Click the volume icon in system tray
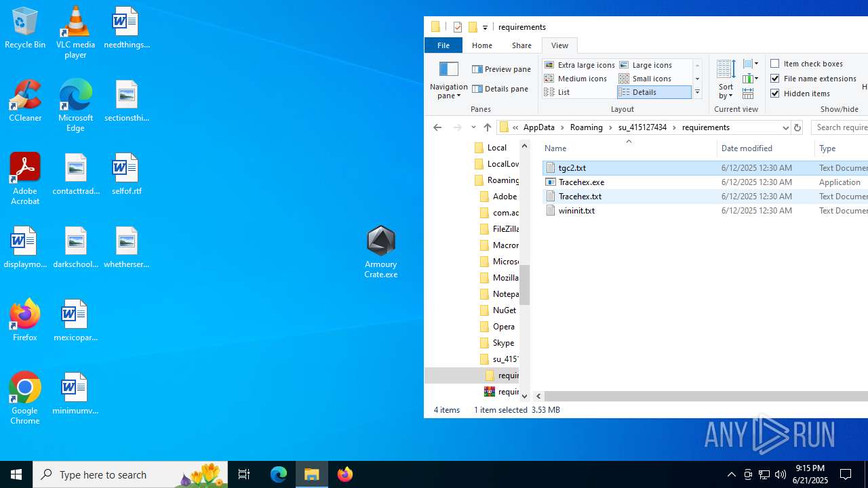 pos(781,474)
